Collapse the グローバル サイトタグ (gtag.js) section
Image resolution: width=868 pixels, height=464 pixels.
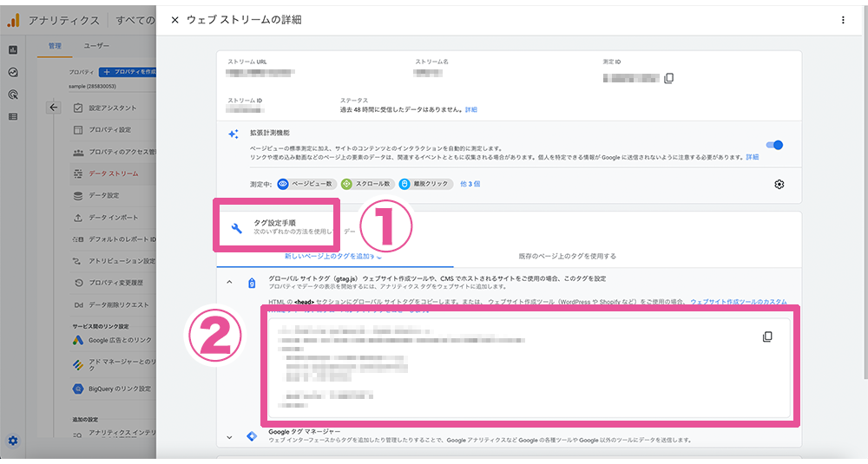229,282
